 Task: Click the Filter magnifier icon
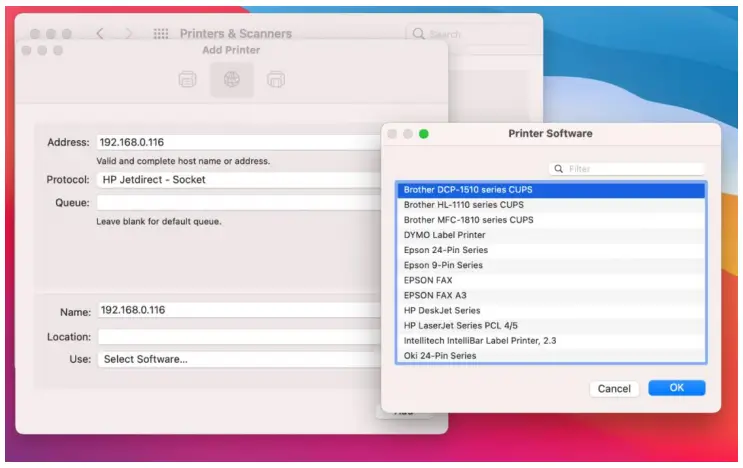pos(559,169)
